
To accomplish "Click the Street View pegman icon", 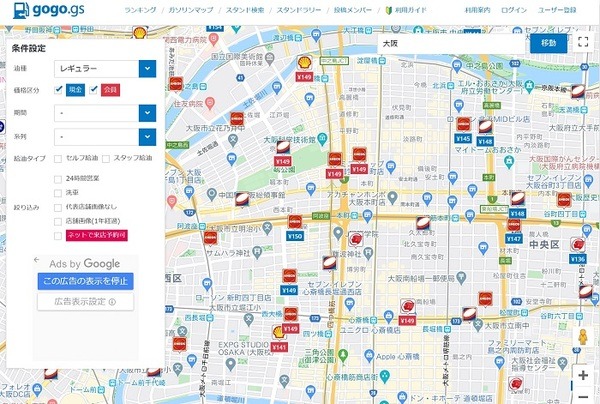I will click(582, 337).
